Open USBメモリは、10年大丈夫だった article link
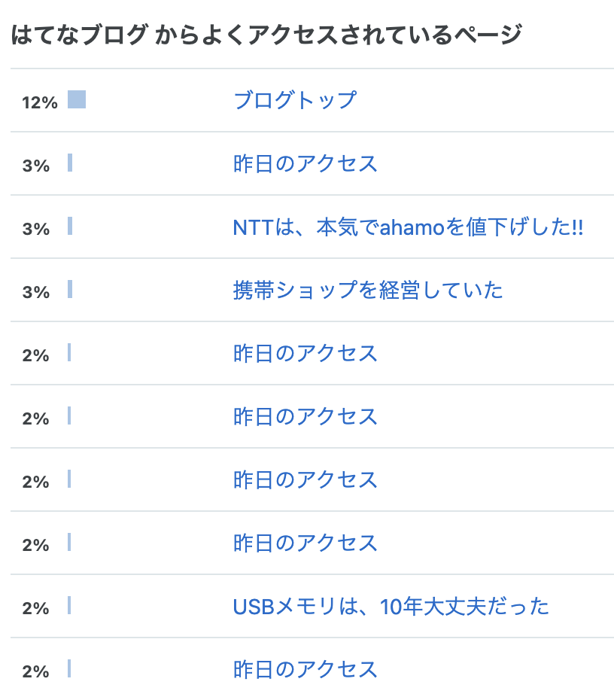Viewport: 614px width, 700px height. 391,606
